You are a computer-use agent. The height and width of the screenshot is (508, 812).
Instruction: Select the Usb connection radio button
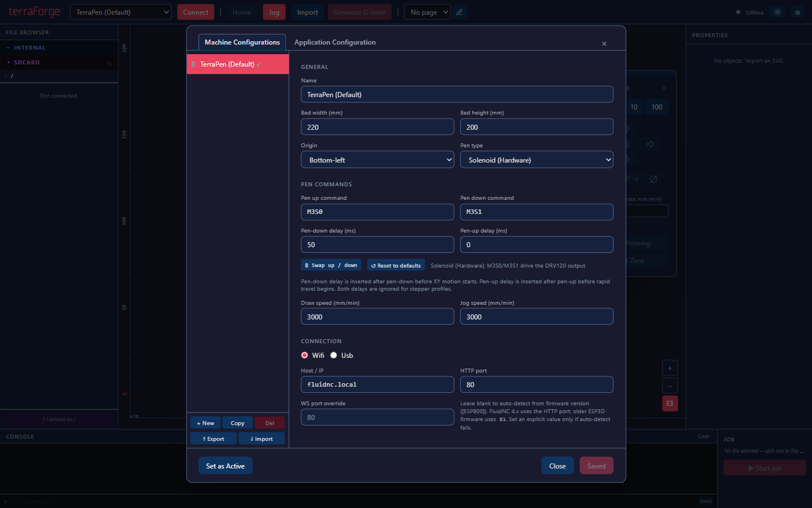pyautogui.click(x=334, y=355)
